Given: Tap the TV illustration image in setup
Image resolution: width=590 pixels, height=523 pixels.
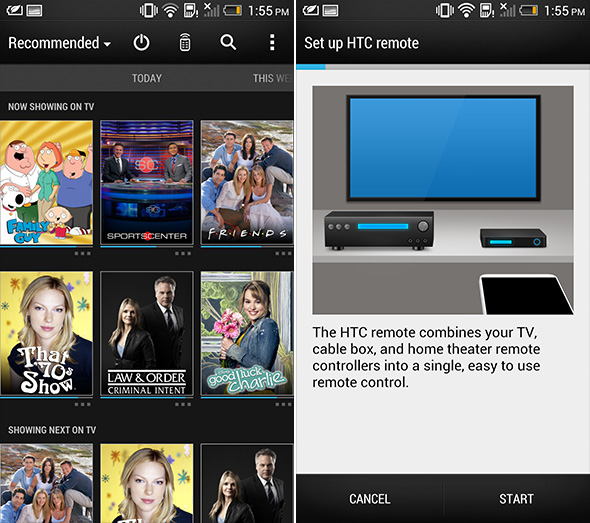Looking at the screenshot, I should [x=443, y=200].
